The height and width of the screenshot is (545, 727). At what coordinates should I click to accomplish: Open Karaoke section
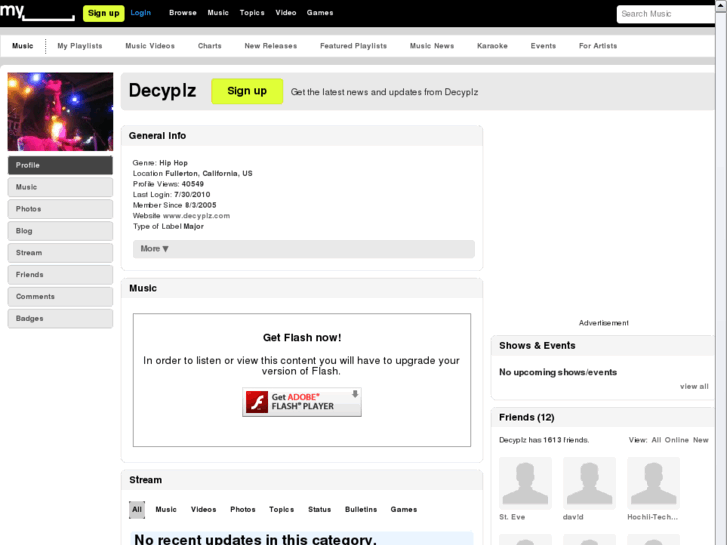(x=492, y=46)
